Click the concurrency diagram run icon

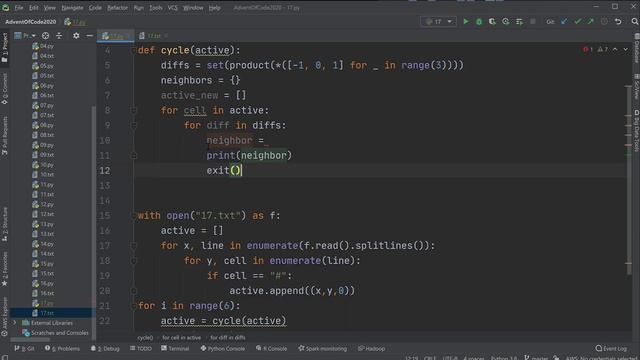pyautogui.click(x=519, y=22)
